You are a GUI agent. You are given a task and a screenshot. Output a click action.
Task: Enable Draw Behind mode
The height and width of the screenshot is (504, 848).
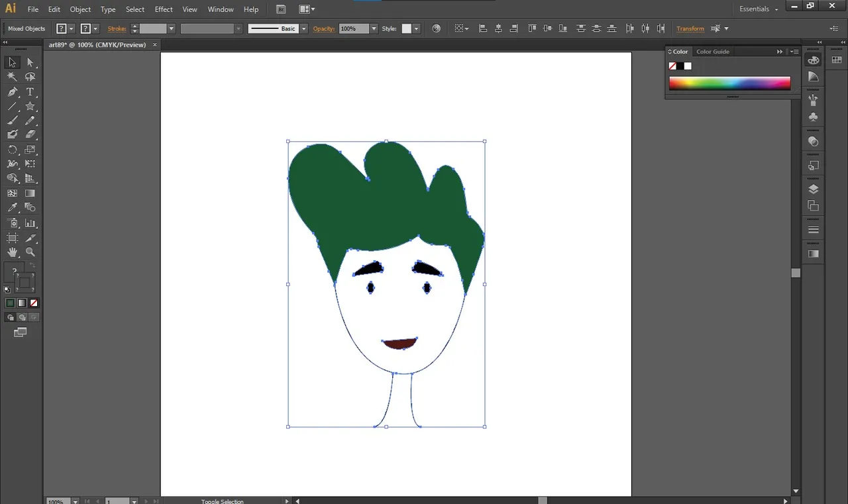(22, 317)
